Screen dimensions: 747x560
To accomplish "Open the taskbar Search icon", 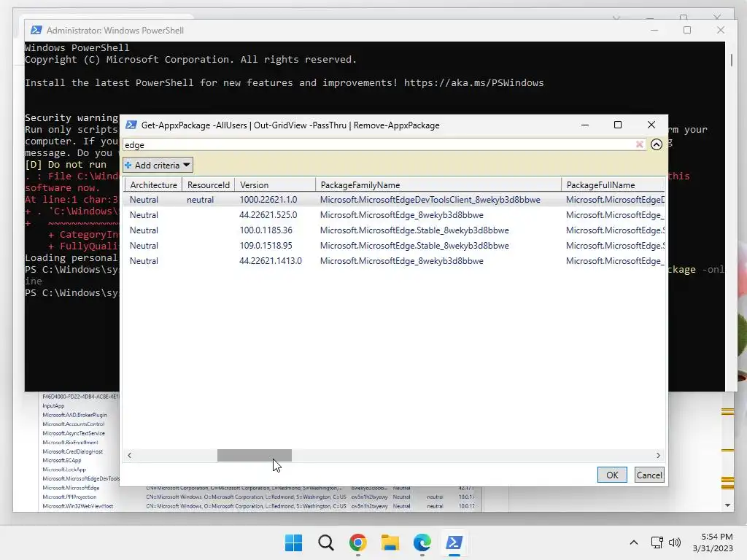I will coord(326,542).
